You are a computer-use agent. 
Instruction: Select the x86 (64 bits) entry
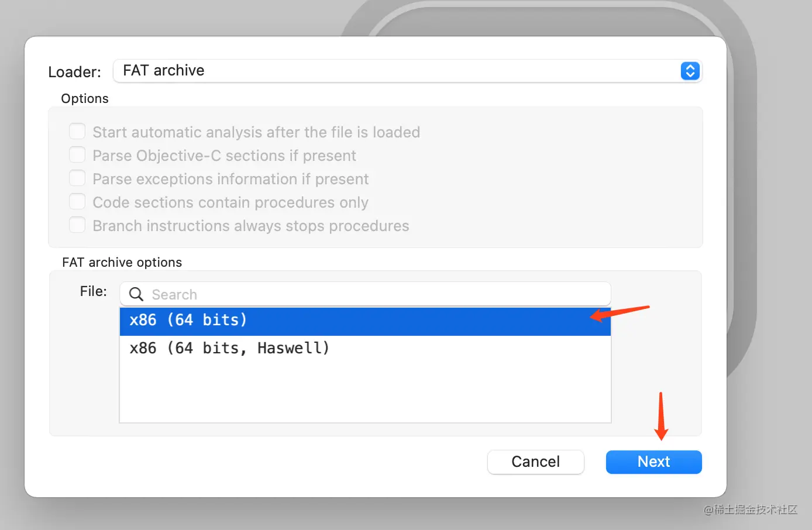(x=365, y=321)
